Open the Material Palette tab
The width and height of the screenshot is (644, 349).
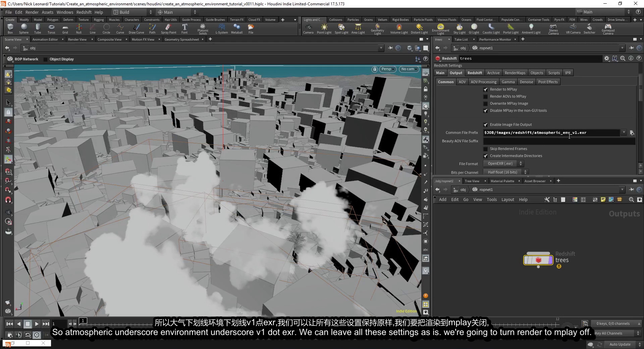pyautogui.click(x=502, y=181)
